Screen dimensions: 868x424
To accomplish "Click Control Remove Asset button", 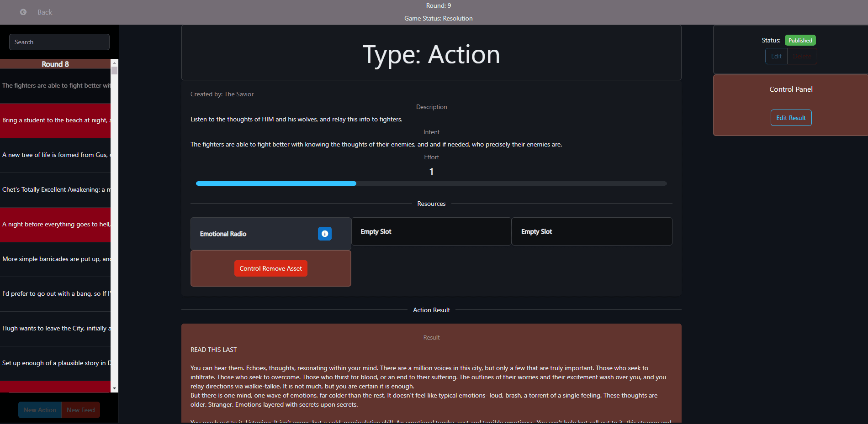I will click(x=270, y=268).
